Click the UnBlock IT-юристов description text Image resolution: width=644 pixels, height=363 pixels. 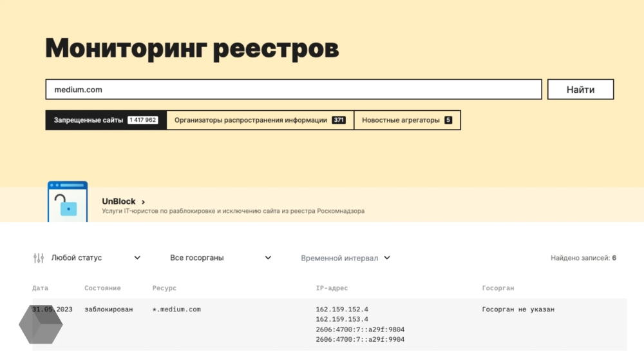tap(232, 211)
